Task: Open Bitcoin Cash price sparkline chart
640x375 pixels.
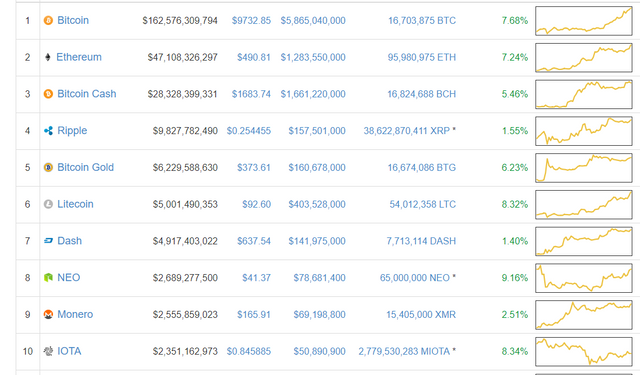Action: 584,94
